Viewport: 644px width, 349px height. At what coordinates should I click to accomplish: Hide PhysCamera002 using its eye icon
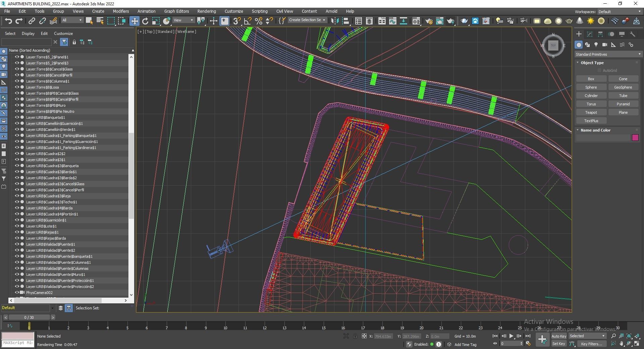click(x=17, y=292)
